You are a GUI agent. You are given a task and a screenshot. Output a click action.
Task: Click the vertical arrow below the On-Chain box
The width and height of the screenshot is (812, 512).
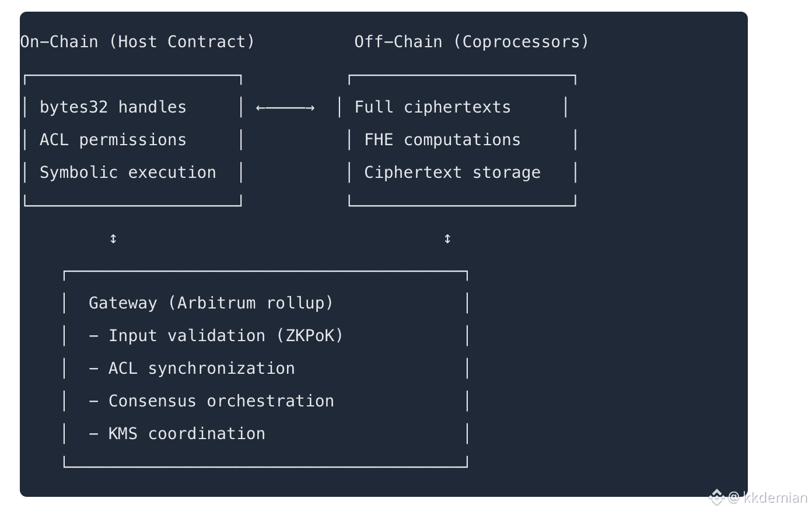click(113, 239)
